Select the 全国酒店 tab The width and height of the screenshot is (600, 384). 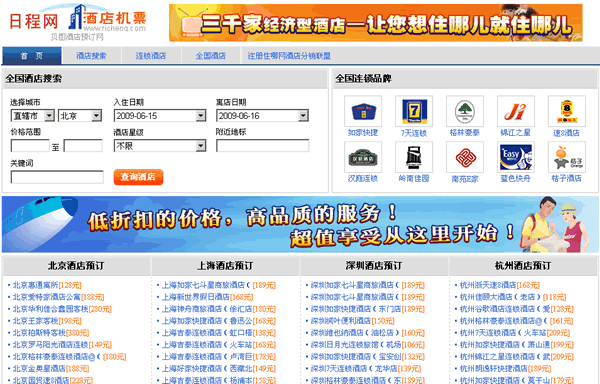(x=211, y=56)
